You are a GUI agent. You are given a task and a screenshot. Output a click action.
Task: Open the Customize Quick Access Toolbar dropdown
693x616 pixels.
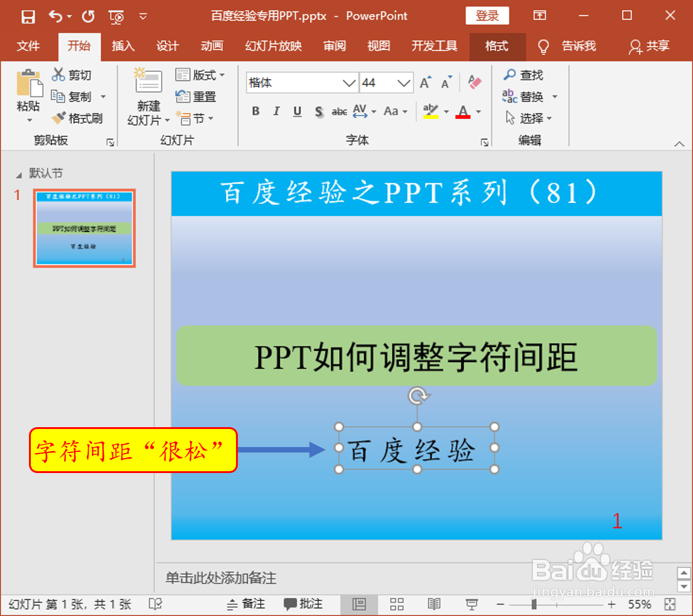142,17
